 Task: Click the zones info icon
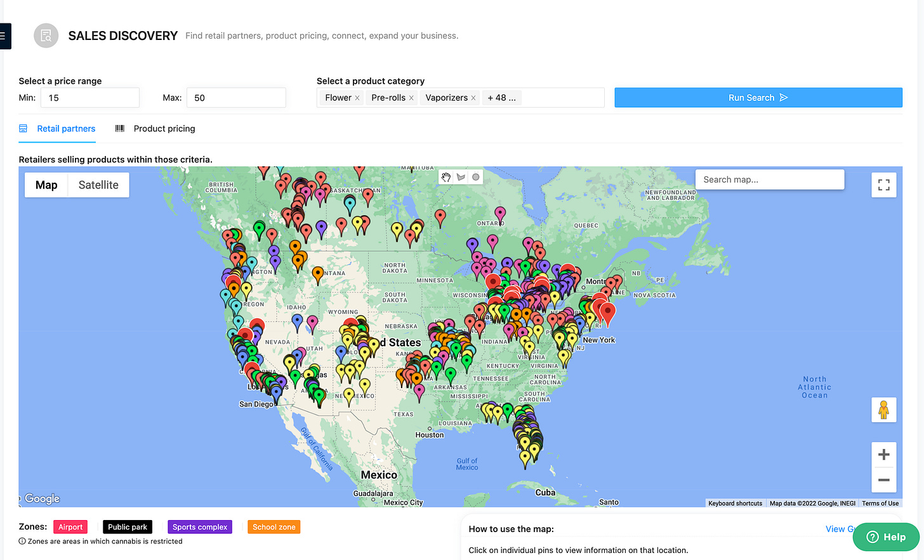pos(22,542)
